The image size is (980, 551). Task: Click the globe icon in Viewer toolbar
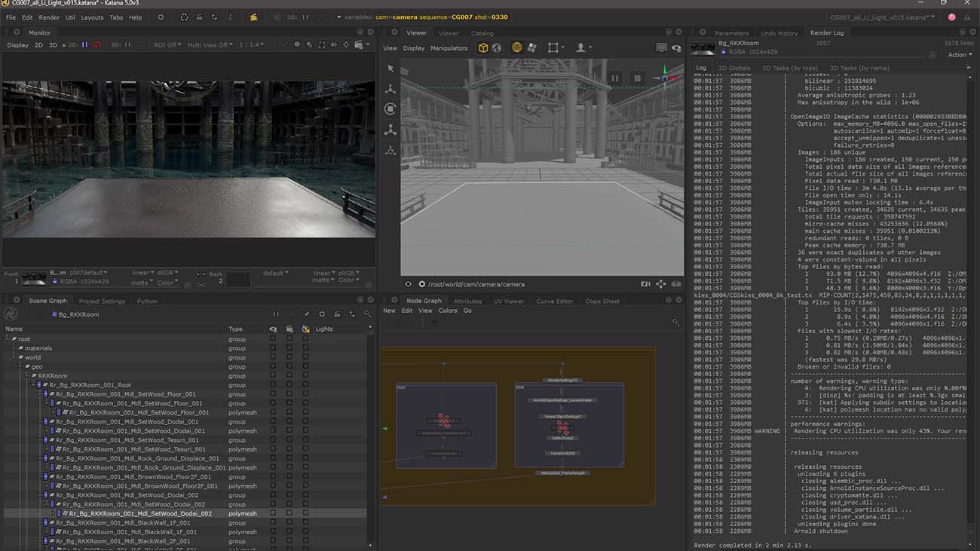(x=497, y=47)
